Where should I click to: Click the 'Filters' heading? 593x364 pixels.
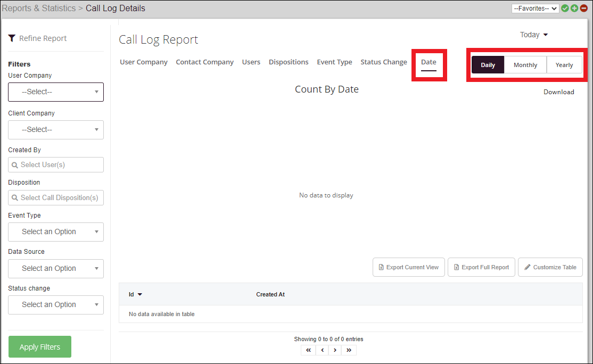tap(19, 64)
